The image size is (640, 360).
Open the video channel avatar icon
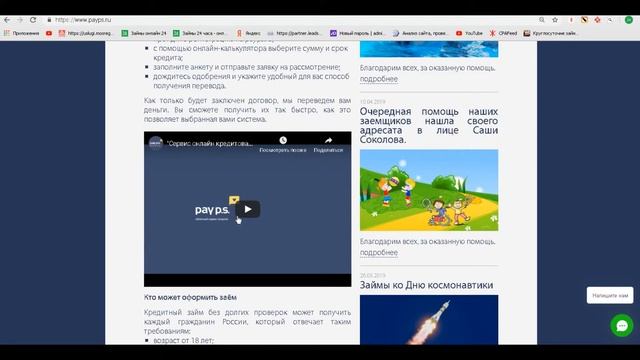156,143
